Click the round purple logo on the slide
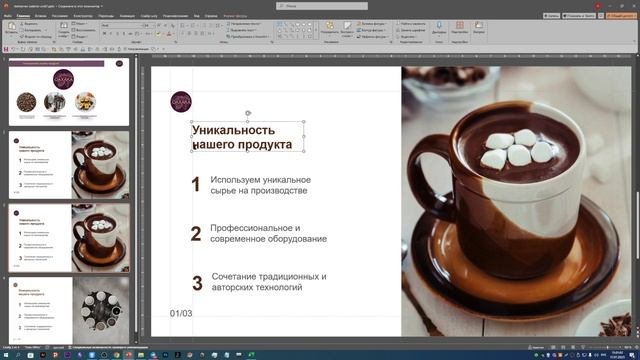640x360 pixels. pos(181,102)
